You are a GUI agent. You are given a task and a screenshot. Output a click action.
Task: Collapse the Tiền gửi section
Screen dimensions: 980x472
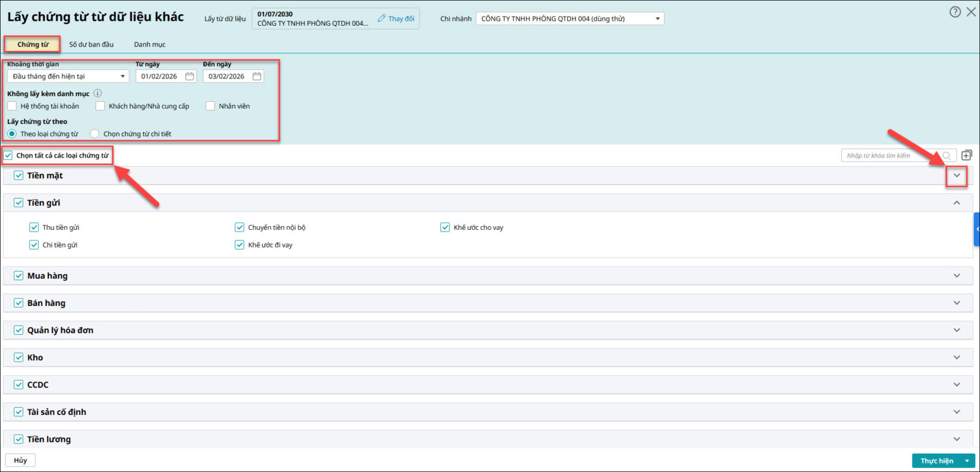pyautogui.click(x=957, y=203)
